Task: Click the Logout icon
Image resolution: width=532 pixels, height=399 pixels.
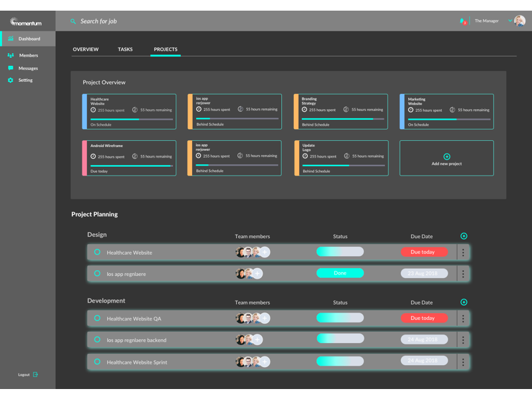Action: pyautogui.click(x=36, y=374)
